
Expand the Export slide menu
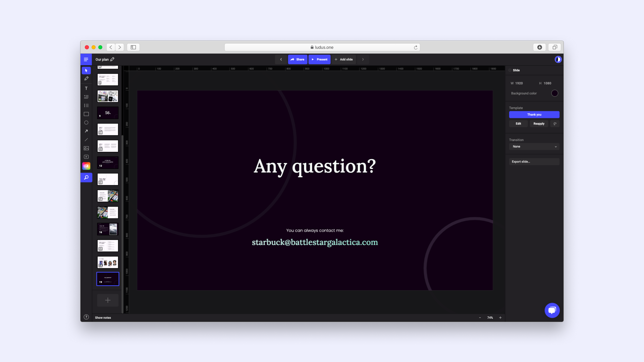coord(533,161)
